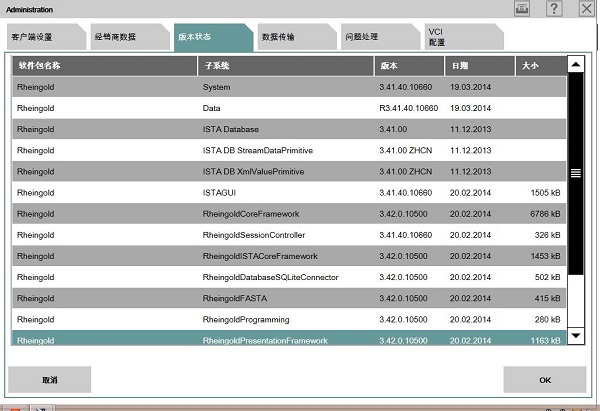Click the 大小 column header
The image size is (600, 411).
tap(541, 65)
